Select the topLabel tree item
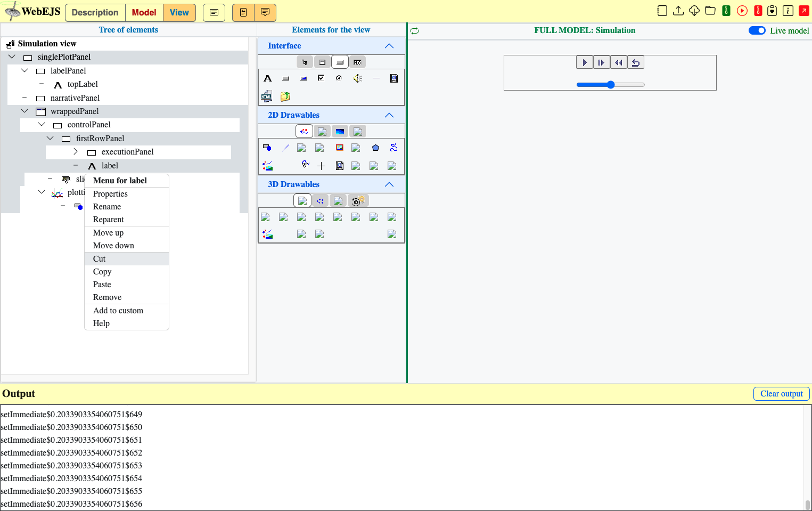Screen dimensions: 812x511 pos(83,84)
